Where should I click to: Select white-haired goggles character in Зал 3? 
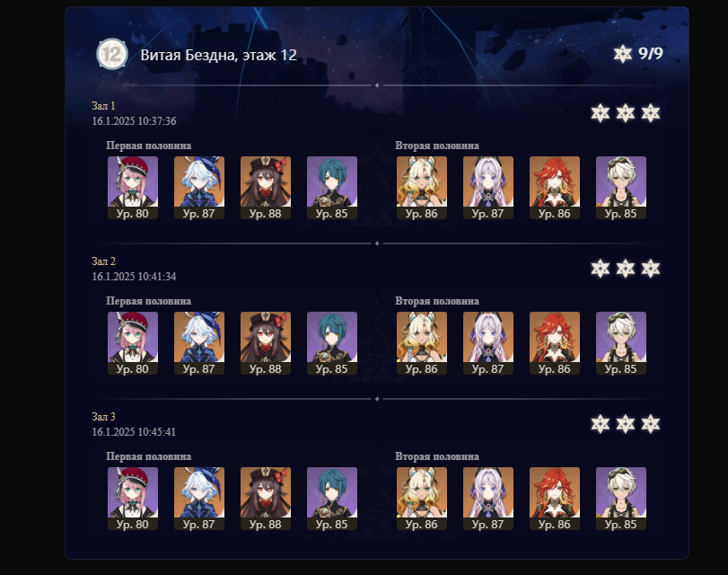tap(621, 499)
